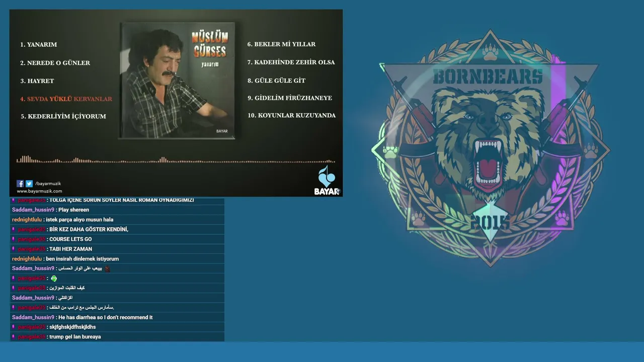Screen dimensions: 644x362
Task: Click the message 'trump gel lan bureaya'
Action: (x=75, y=337)
